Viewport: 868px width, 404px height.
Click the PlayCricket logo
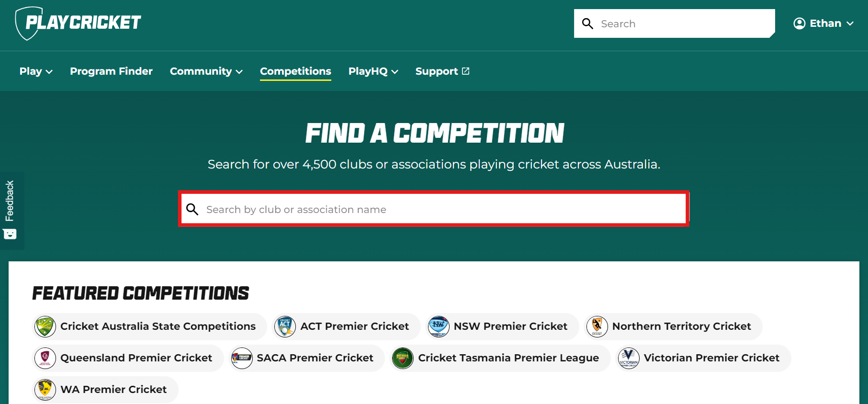click(78, 23)
